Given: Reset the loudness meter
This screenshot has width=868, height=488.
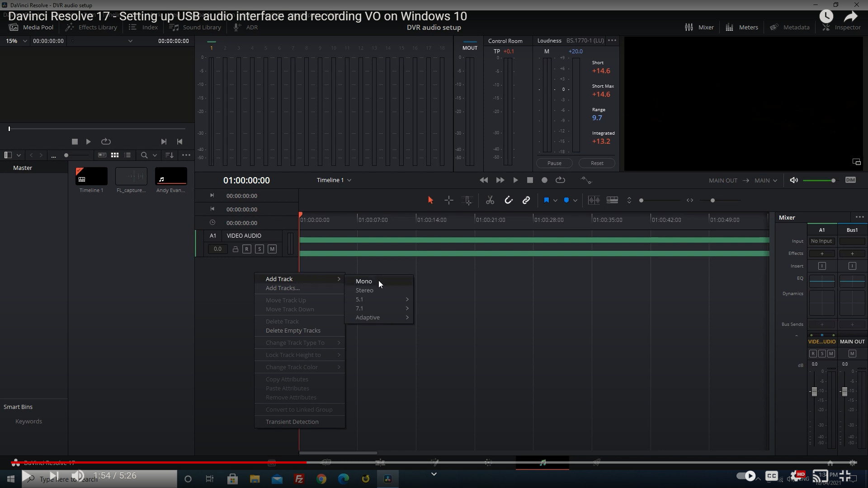Looking at the screenshot, I should coord(597,163).
